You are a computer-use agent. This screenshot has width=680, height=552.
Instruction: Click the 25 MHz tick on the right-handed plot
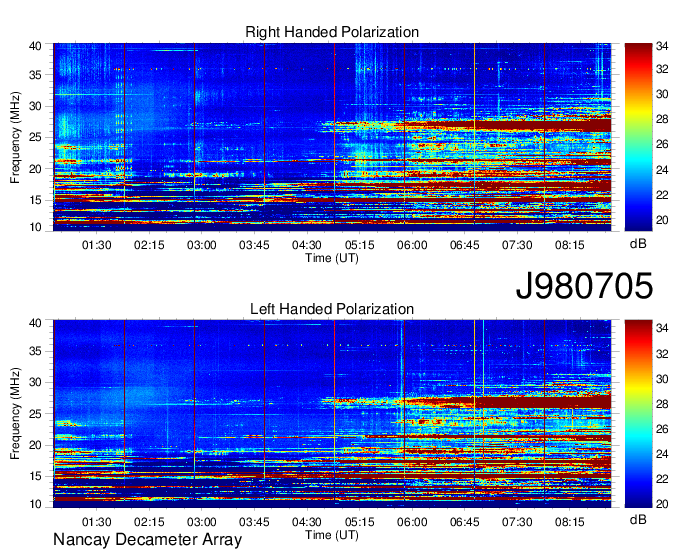click(35, 137)
